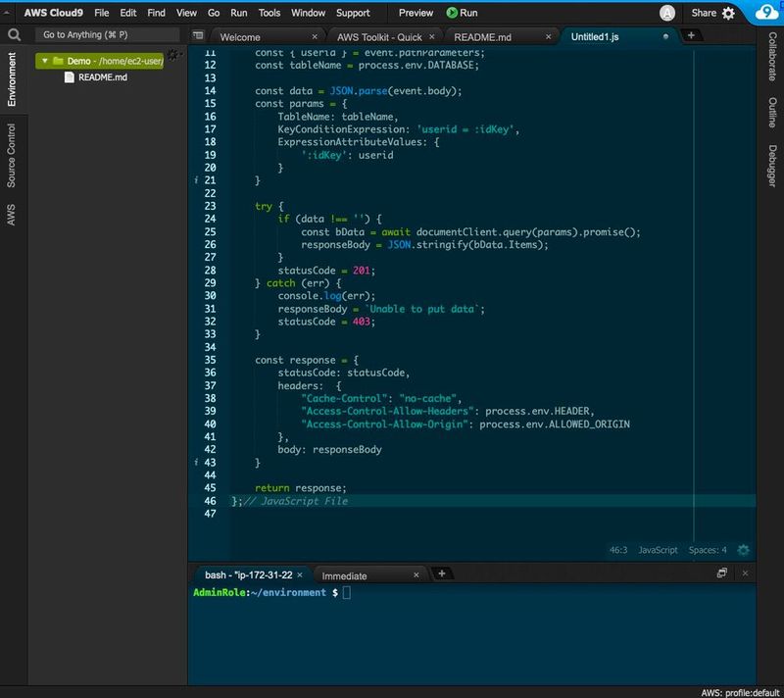Open the File menu
Viewport: 784px width, 698px height.
click(102, 13)
